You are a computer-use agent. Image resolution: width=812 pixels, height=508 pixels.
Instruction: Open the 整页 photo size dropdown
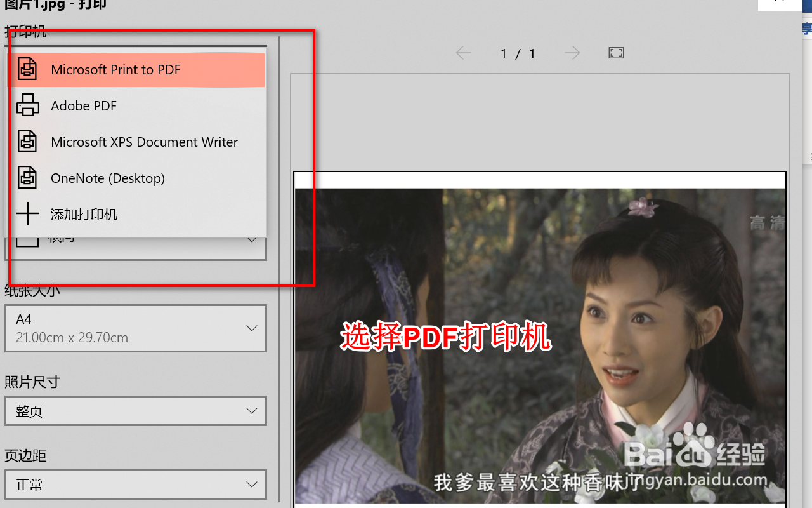(136, 411)
